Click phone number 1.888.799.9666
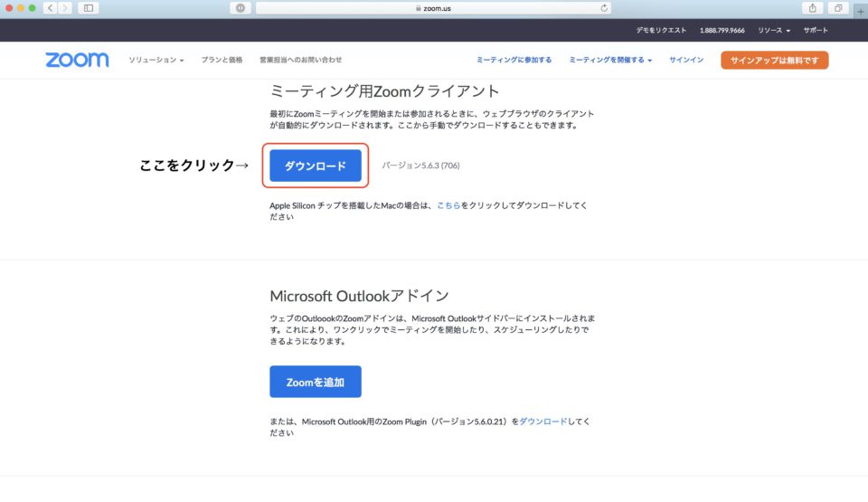 coord(722,31)
